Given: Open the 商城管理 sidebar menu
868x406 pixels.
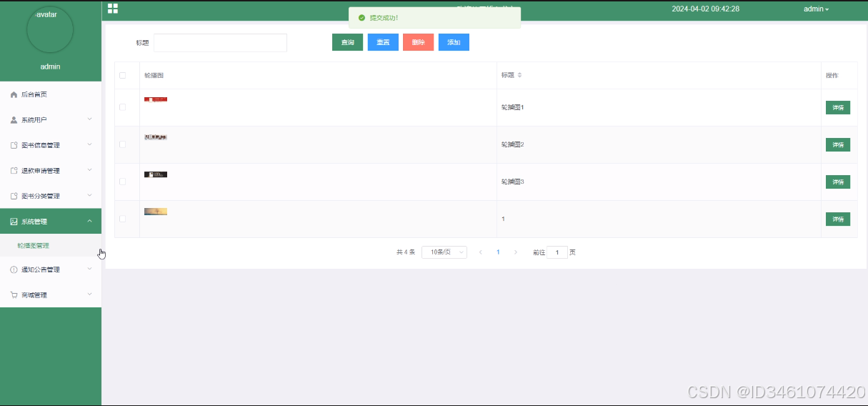Looking at the screenshot, I should pos(51,294).
